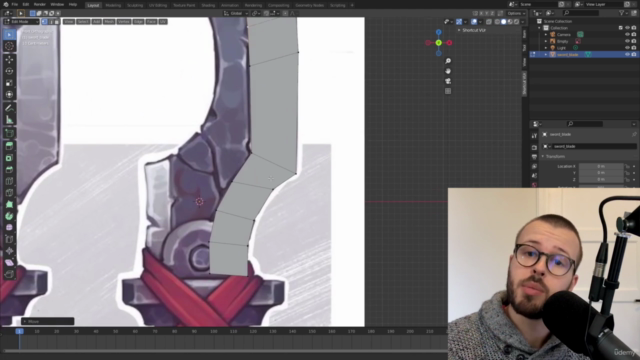Screen dimensions: 640x360
Task: Select the Annotate tool
Action: [9, 108]
